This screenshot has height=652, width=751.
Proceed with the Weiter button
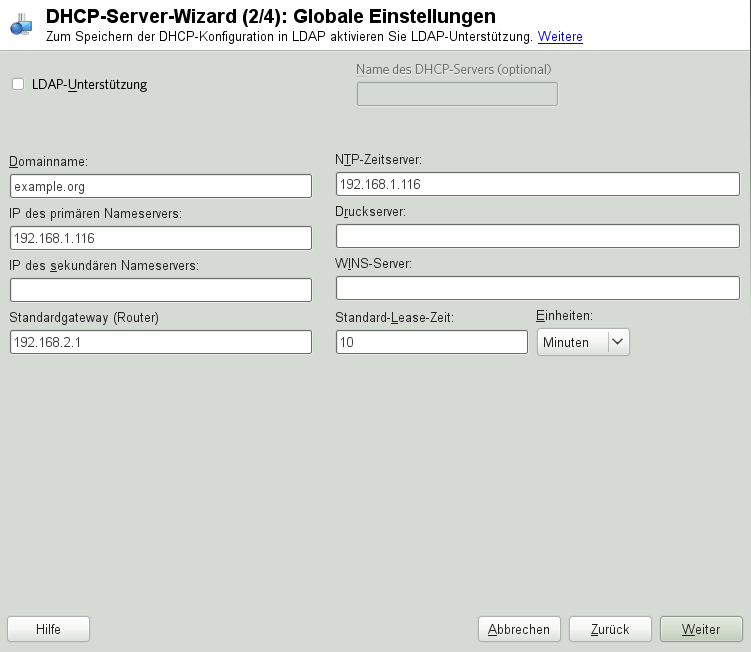pyautogui.click(x=701, y=629)
